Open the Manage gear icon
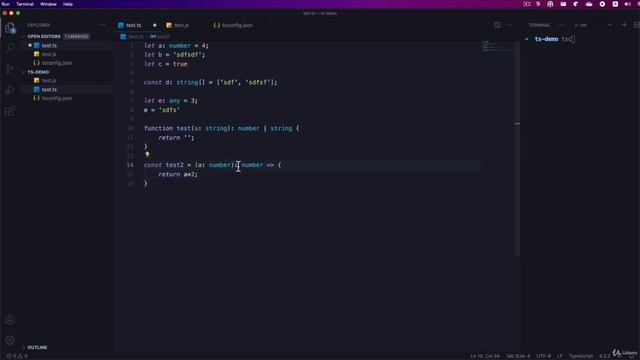 pos(10,340)
